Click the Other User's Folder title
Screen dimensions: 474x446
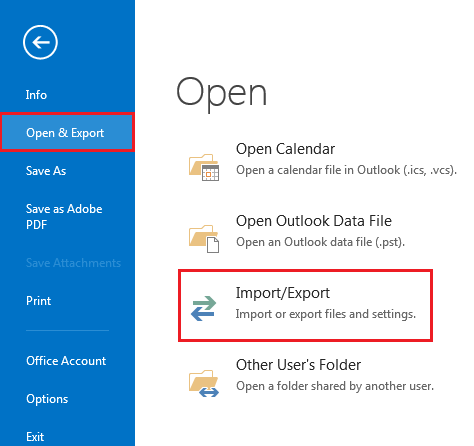pos(298,365)
